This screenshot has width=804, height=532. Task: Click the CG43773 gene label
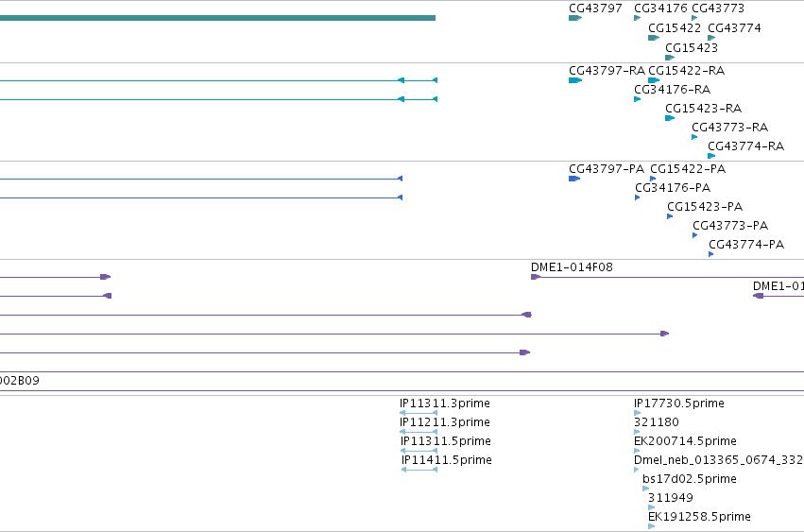718,9
